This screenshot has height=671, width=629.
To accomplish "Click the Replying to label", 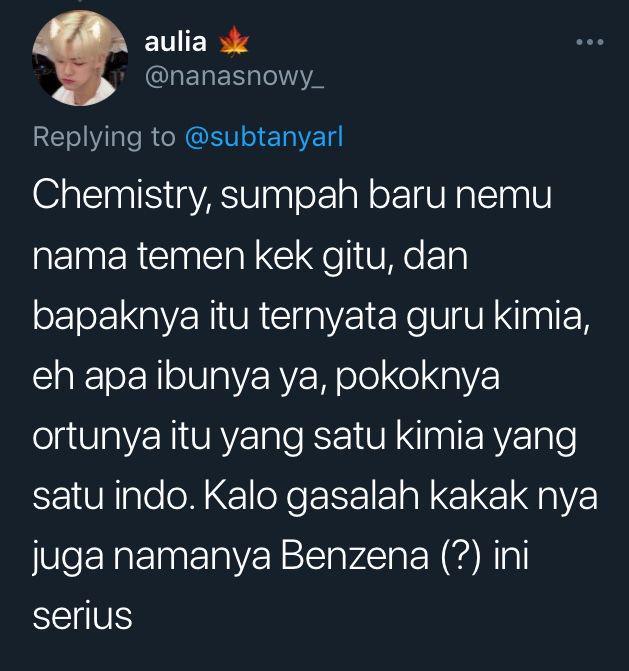I will tap(104, 137).
